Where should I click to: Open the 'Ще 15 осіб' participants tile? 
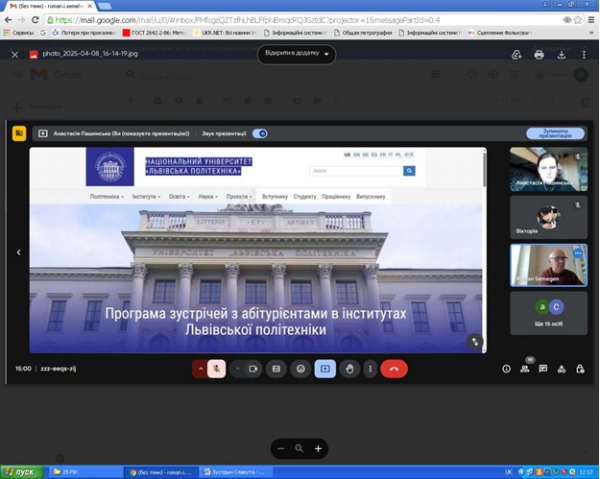(549, 313)
